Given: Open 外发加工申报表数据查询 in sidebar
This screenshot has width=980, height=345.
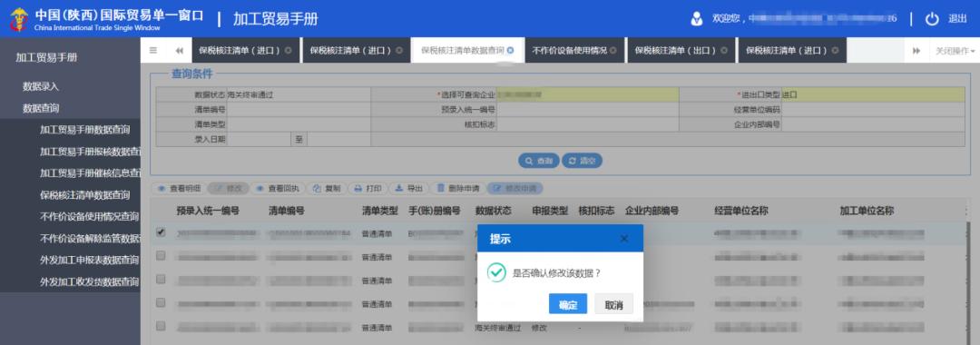Looking at the screenshot, I should (x=89, y=260).
